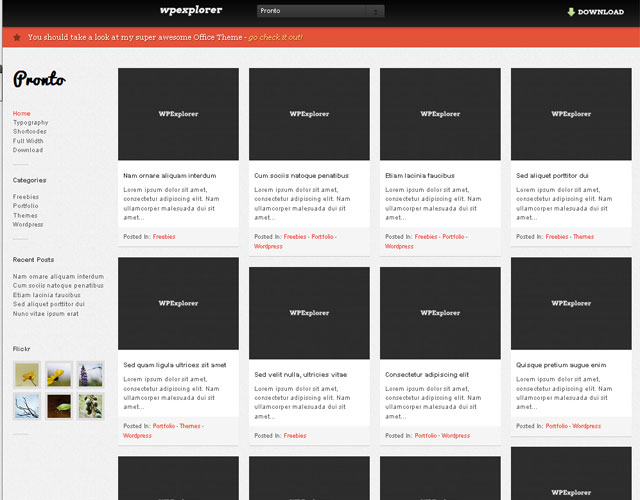Follow the 'go check it out!' link

(276, 37)
